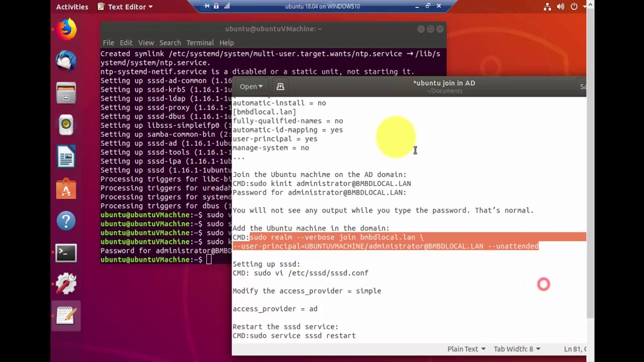644x362 pixels.
Task: Minimize the VM connection bar window
Action: [x=417, y=7]
